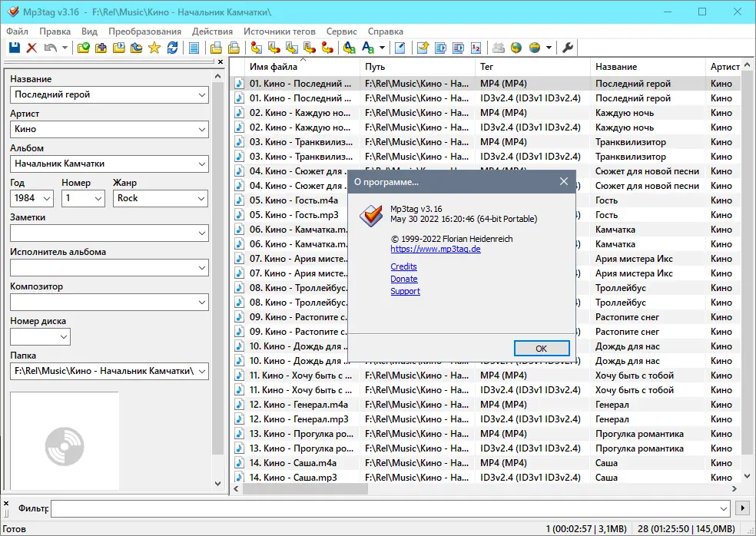Click the album cover art placeholder
Viewport: 756px width, 536px height.
coord(64,441)
